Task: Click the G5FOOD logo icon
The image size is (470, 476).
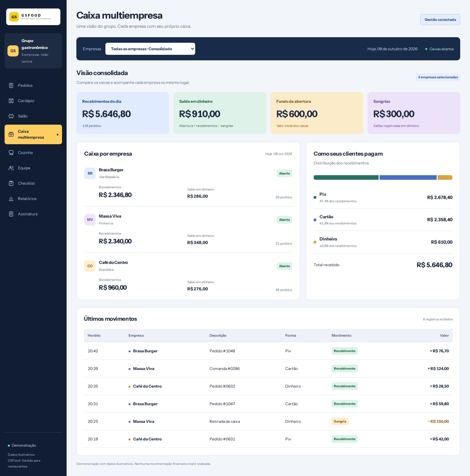Action: [14, 17]
